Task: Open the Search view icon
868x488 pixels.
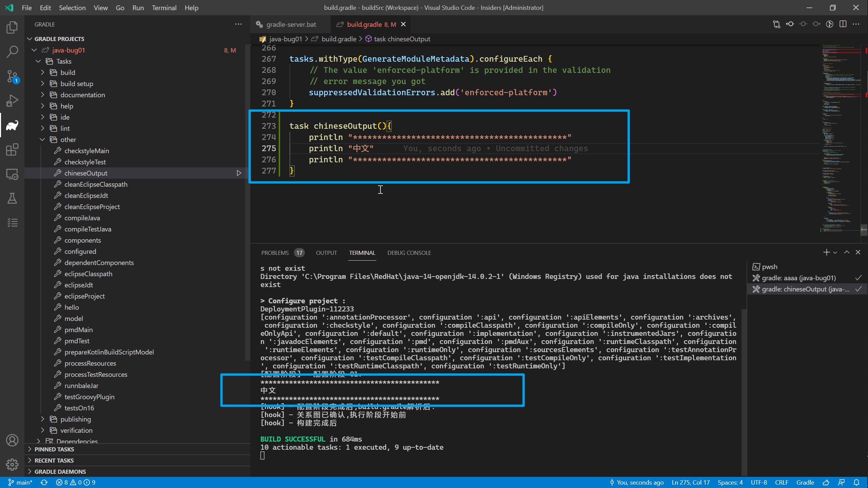Action: coord(12,52)
